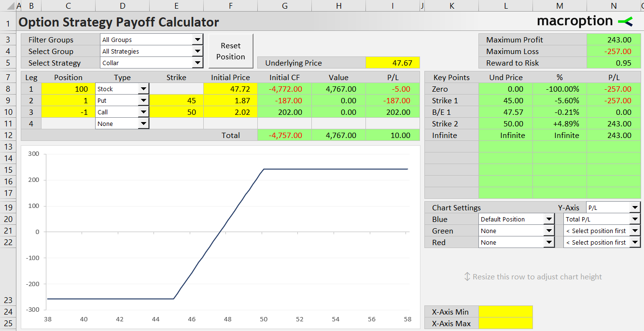This screenshot has height=331, width=644.
Task: Select Zero row percent -100.00%
Action: [x=560, y=89]
